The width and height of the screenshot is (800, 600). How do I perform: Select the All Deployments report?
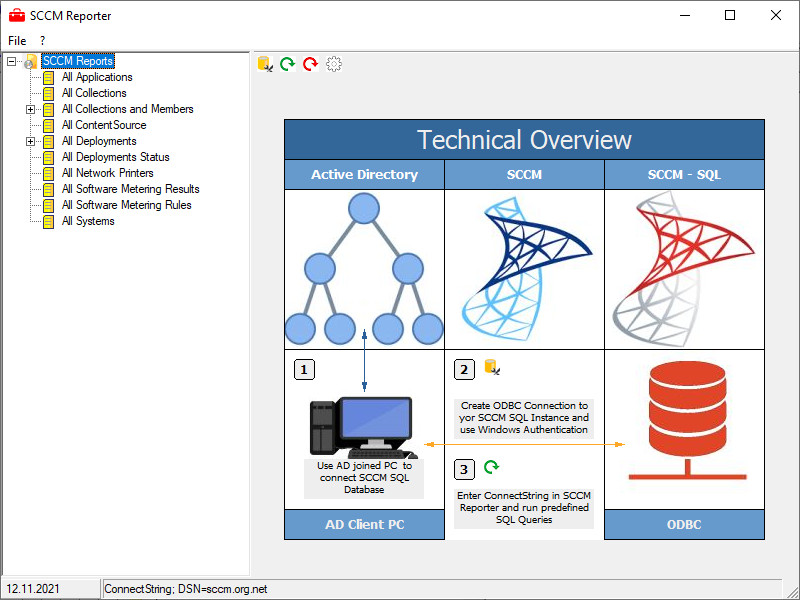coord(99,141)
